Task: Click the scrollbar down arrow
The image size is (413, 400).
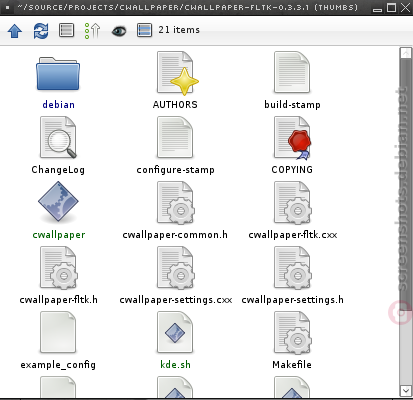Action: click(x=405, y=390)
